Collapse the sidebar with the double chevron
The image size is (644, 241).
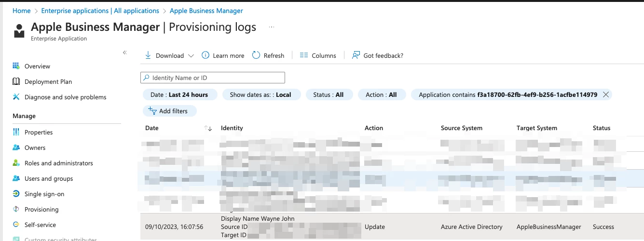pos(124,53)
